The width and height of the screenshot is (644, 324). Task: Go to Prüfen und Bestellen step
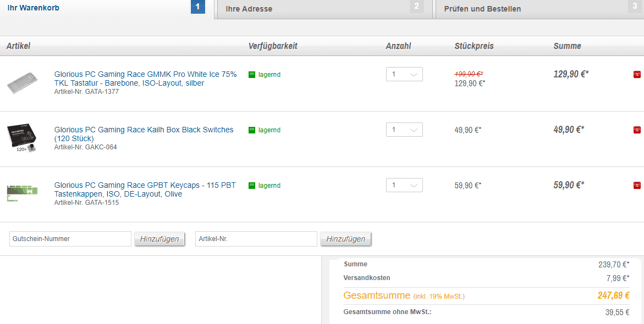540,9
